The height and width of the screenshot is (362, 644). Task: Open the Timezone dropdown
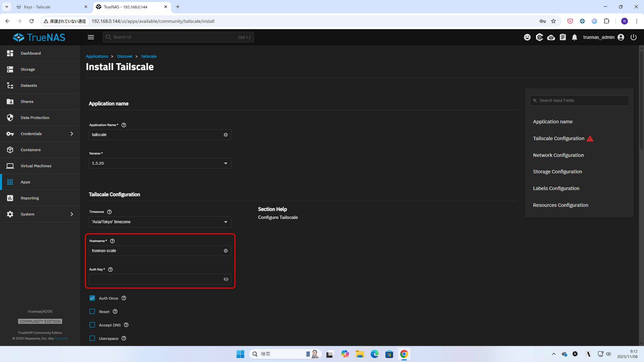pyautogui.click(x=160, y=222)
